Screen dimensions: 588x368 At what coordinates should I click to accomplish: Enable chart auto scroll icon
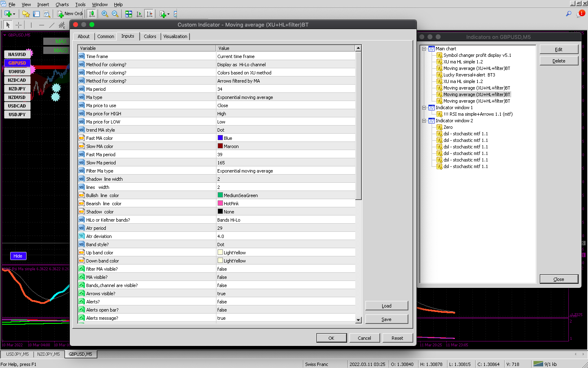coord(139,14)
